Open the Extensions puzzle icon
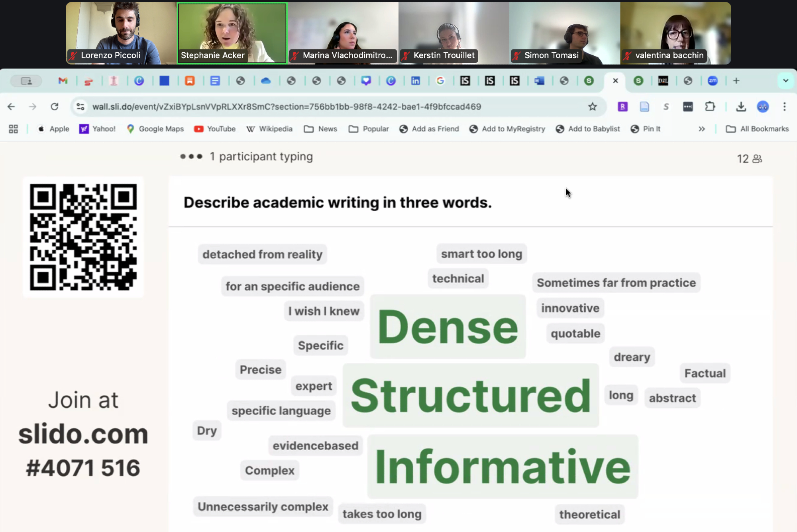The height and width of the screenshot is (532, 797). click(x=710, y=106)
